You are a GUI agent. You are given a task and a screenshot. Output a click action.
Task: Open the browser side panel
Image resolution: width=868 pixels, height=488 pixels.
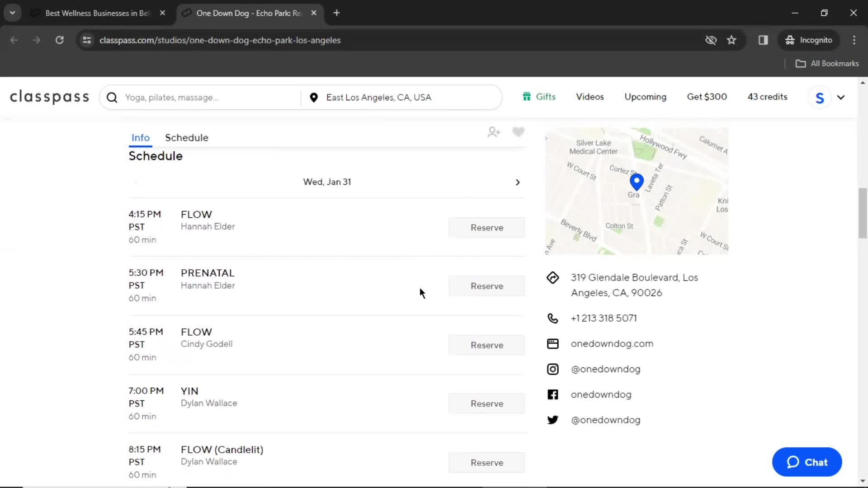763,40
